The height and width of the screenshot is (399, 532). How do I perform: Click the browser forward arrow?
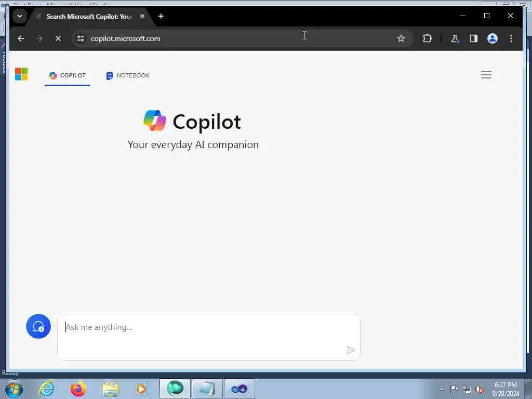(39, 38)
